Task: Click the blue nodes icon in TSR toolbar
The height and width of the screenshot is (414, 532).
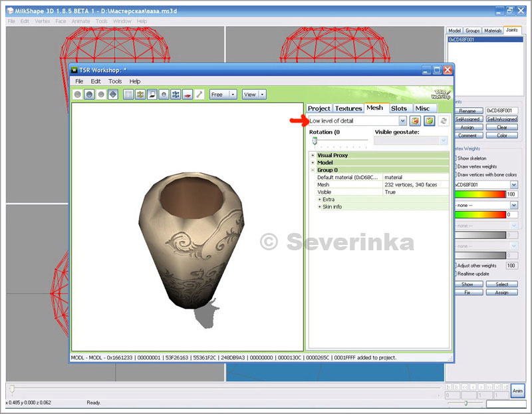Action: pyautogui.click(x=176, y=95)
